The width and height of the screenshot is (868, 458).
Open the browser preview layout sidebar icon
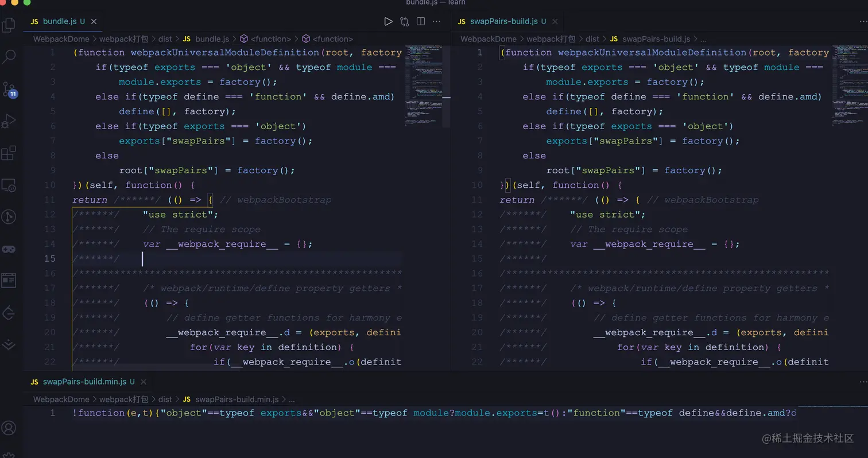9,281
